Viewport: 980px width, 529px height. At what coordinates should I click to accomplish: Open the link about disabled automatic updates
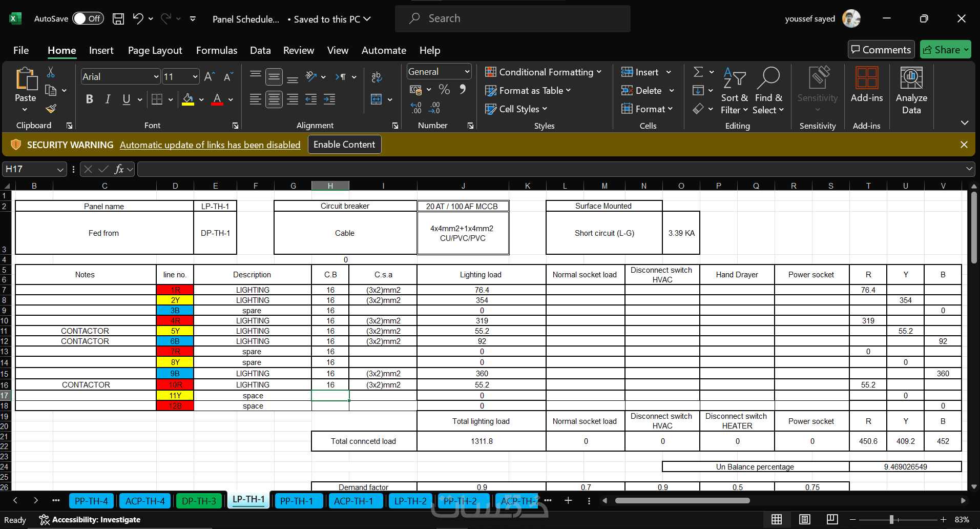(x=210, y=145)
